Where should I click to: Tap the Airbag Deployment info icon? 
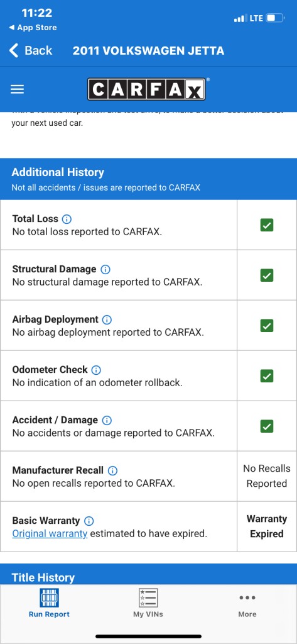click(107, 319)
